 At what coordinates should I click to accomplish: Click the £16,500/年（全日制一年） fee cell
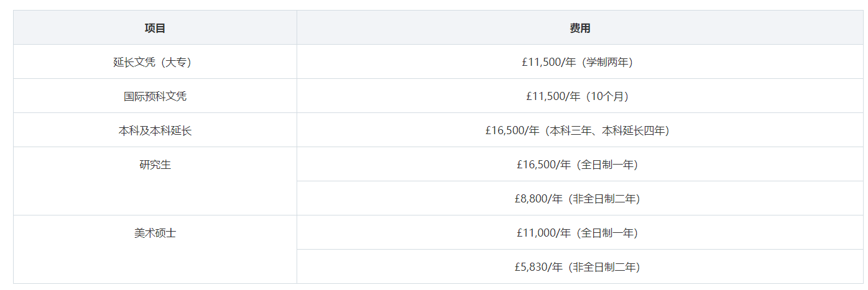(x=579, y=165)
